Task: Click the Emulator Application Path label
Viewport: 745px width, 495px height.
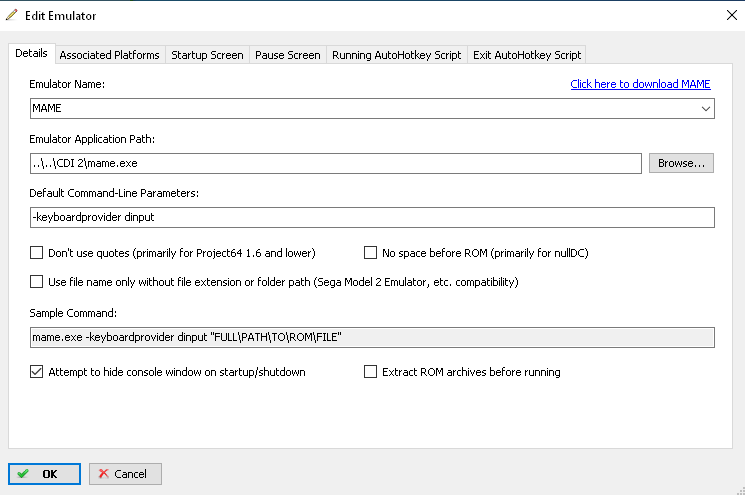Action: pos(92,139)
